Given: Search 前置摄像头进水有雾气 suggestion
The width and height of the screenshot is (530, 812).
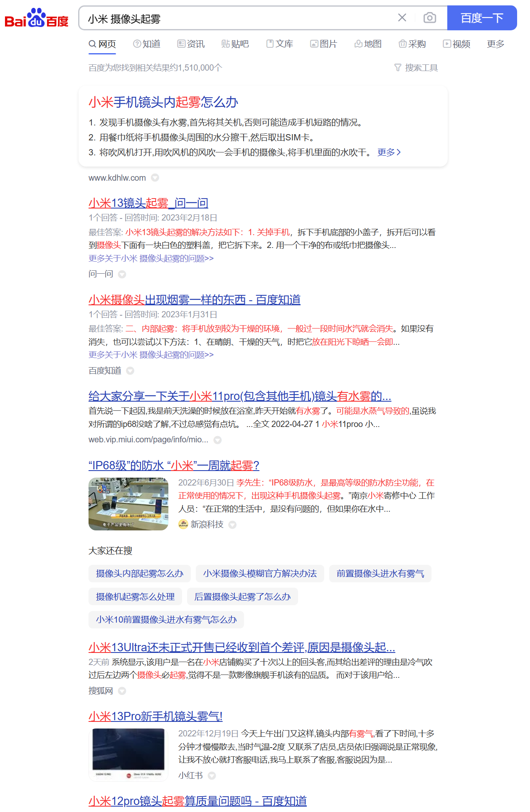Looking at the screenshot, I should [380, 574].
